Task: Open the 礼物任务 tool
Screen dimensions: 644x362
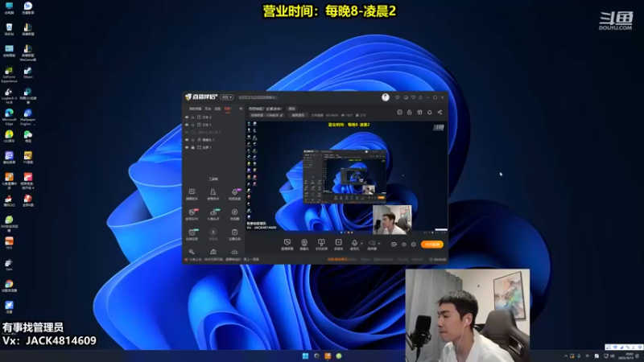Action: (192, 235)
